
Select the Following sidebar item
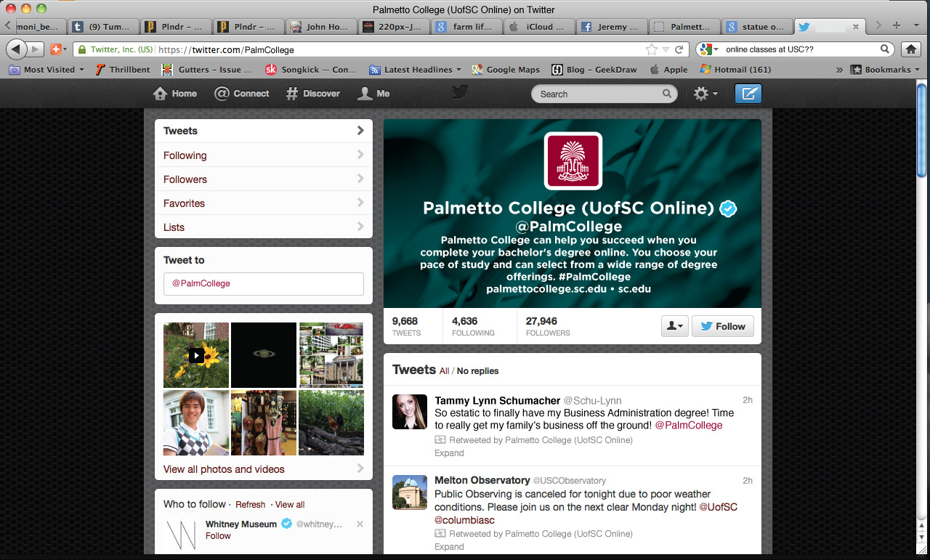[x=264, y=155]
